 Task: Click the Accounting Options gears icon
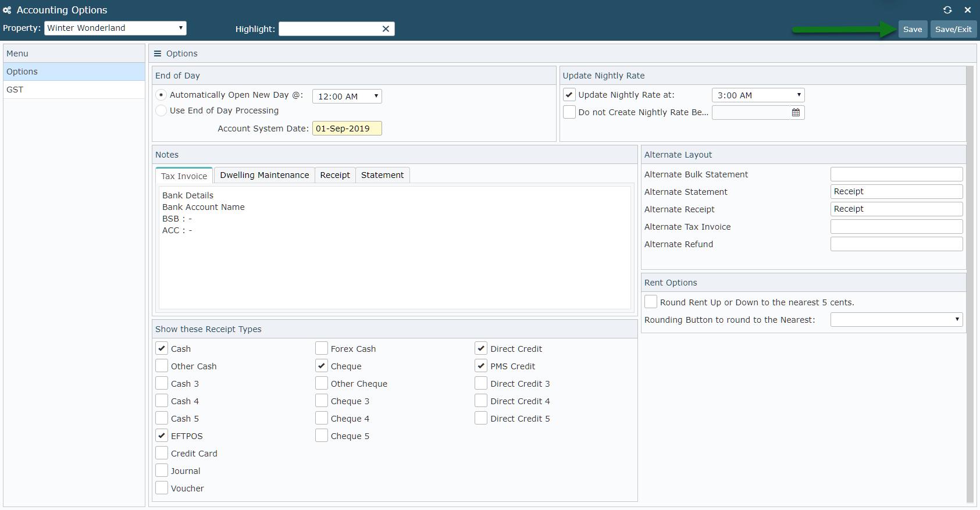[7, 10]
